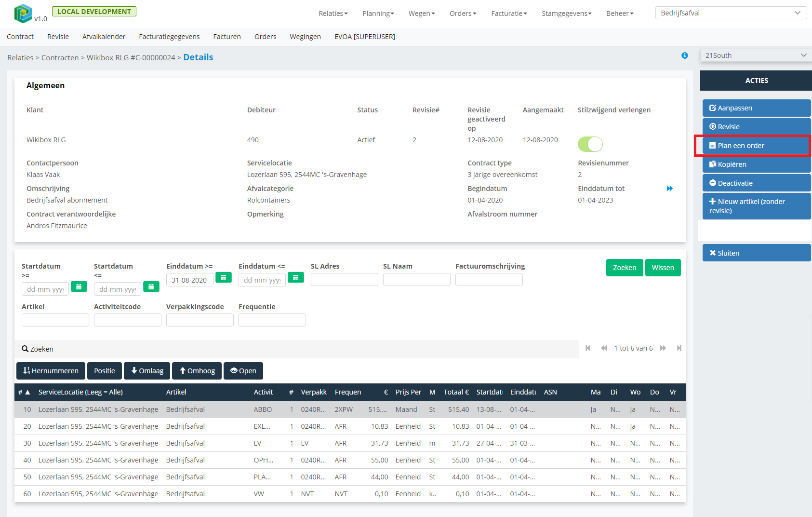
Task: Open the Relaties menu
Action: pos(333,14)
